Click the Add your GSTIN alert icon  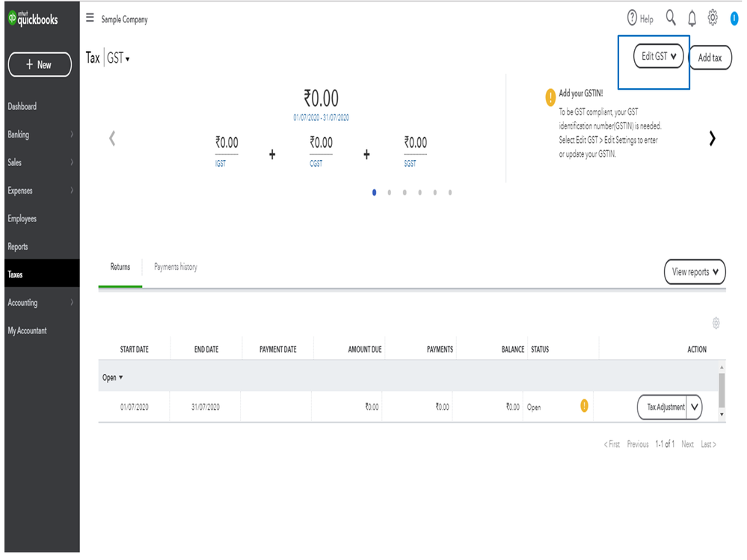point(550,97)
